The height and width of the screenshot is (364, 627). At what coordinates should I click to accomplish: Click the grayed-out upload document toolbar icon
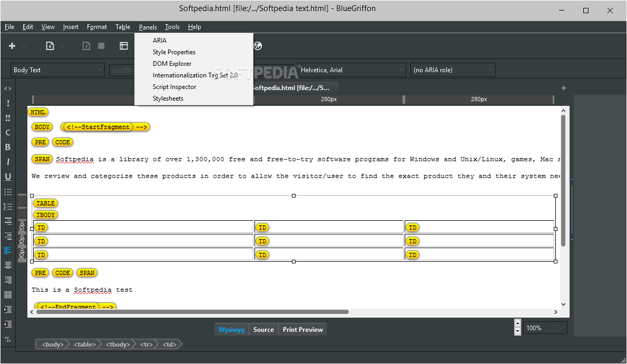[86, 46]
